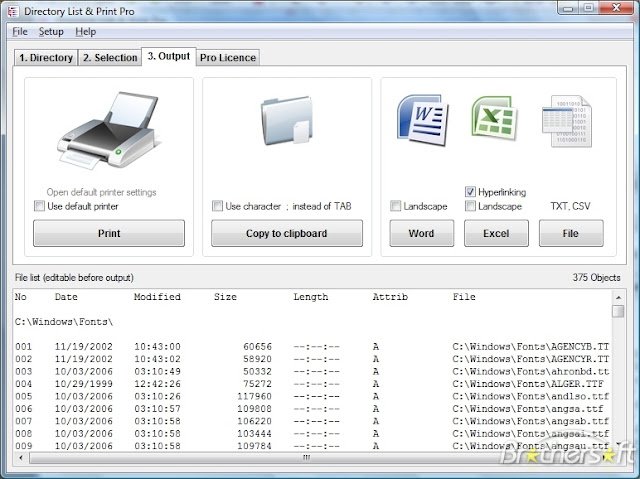Click row 007 angsab.ttf file entry

[x=312, y=421]
